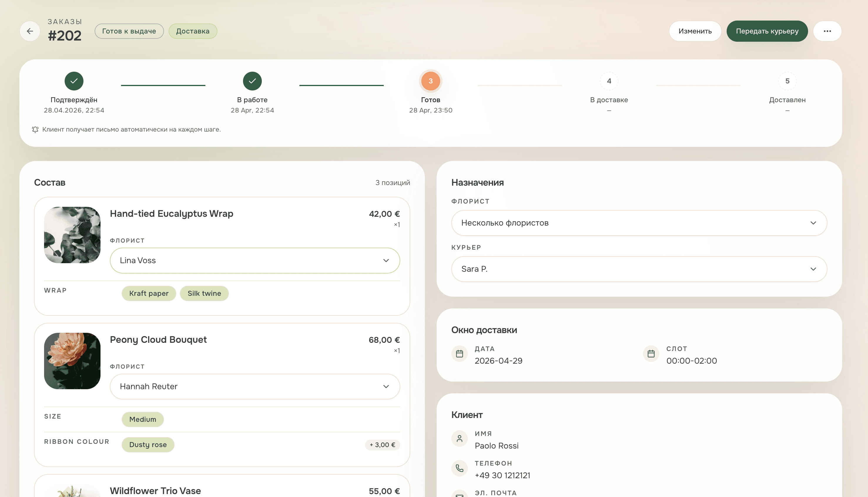Click the Peony Cloud Bouquet thumbnail

[72, 361]
